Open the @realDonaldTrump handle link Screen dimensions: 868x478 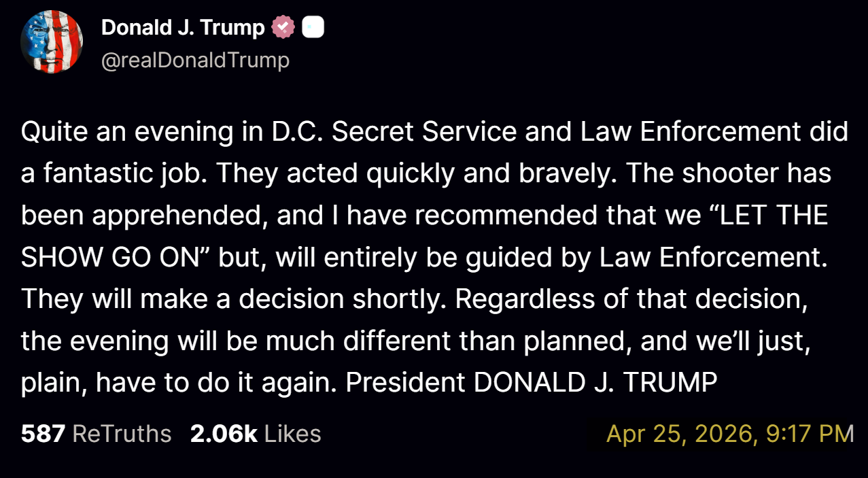click(x=195, y=61)
